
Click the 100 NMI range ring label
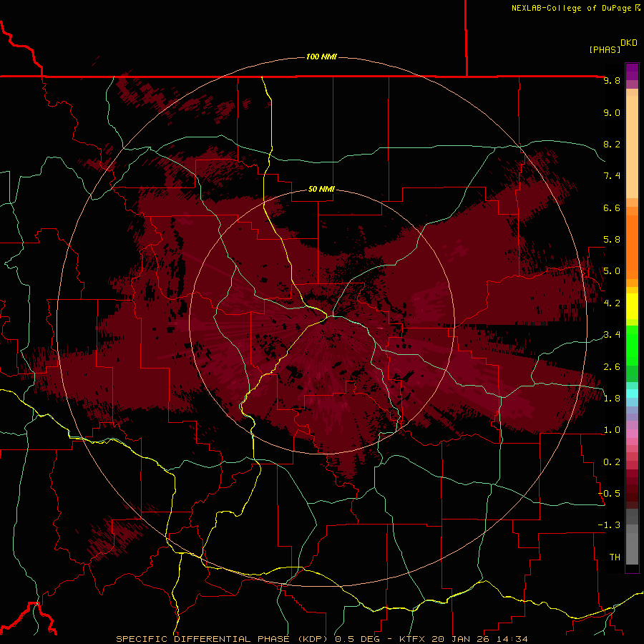[x=321, y=57]
